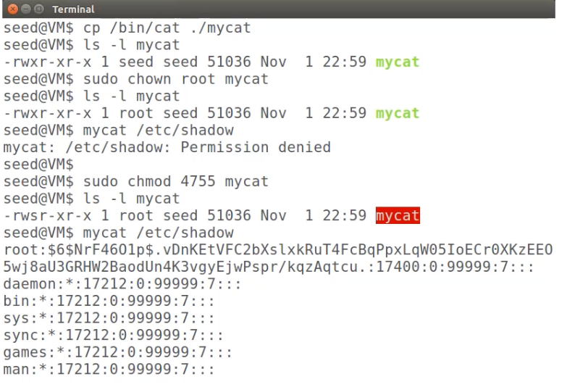Click the sync shadow entry line
This screenshot has width=588, height=387.
pos(113,335)
